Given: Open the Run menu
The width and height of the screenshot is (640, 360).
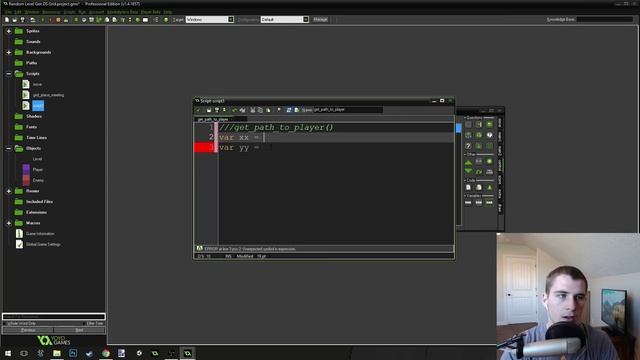Looking at the screenshot, I should 82,12.
